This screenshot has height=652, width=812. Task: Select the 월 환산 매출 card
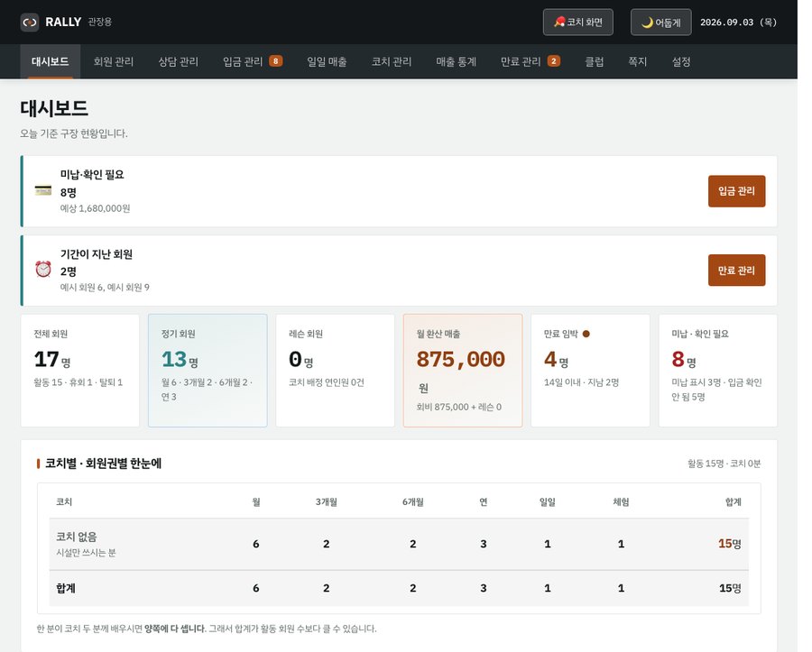coord(463,371)
